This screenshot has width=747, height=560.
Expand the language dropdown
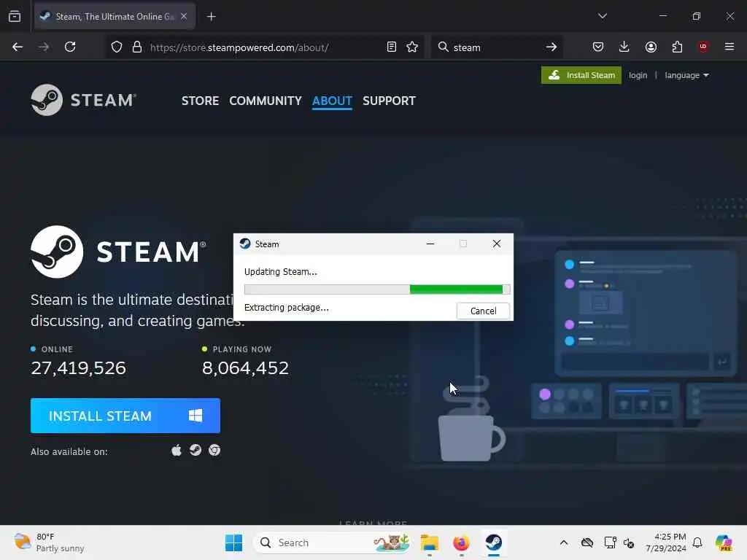pos(686,75)
